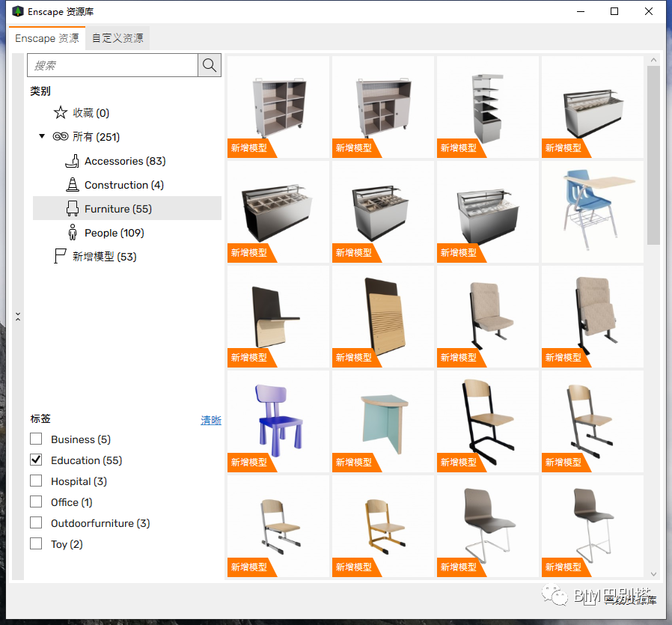This screenshot has width=672, height=625.
Task: Select the tall narrow display shelf thumbnail
Action: pyautogui.click(x=488, y=107)
